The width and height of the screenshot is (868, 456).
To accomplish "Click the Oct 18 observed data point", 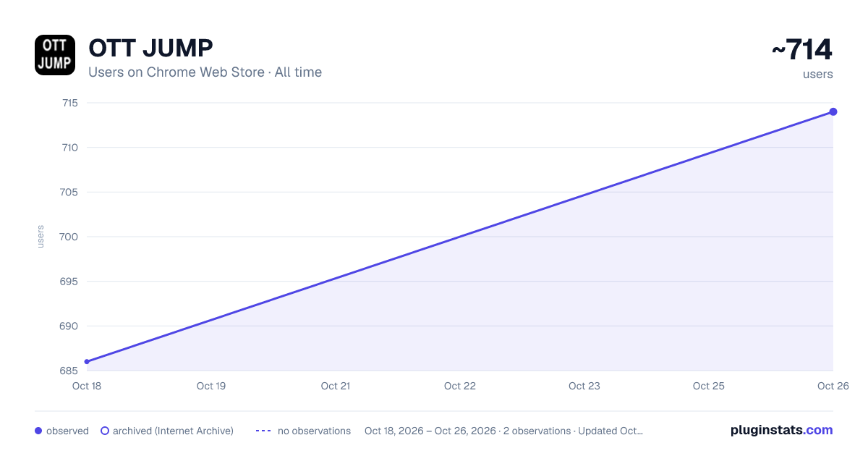I will [x=87, y=362].
